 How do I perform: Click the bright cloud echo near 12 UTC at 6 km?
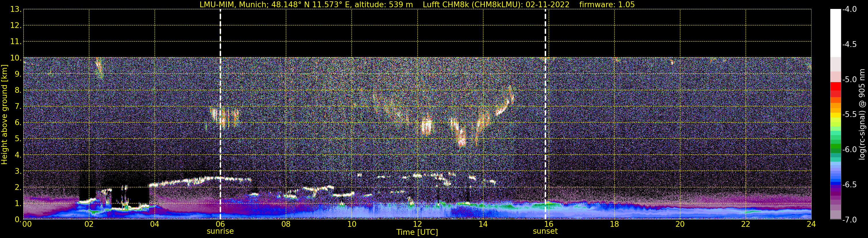[x=427, y=126]
